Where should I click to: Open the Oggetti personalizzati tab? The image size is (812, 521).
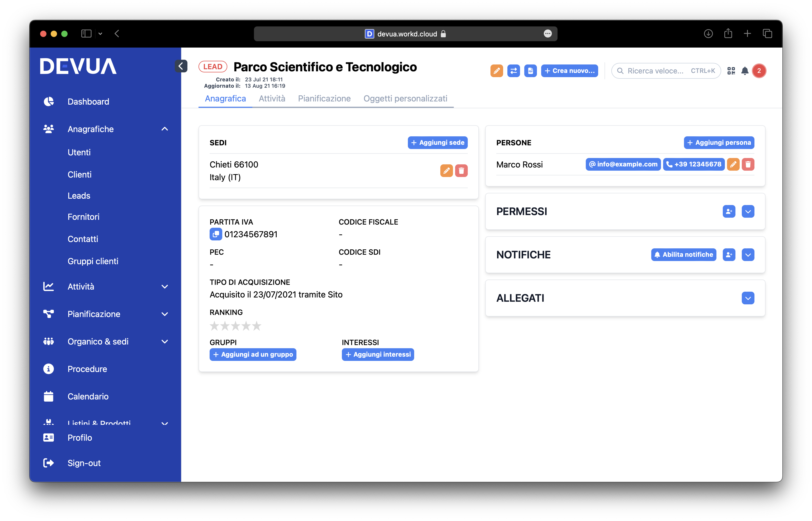coord(405,99)
